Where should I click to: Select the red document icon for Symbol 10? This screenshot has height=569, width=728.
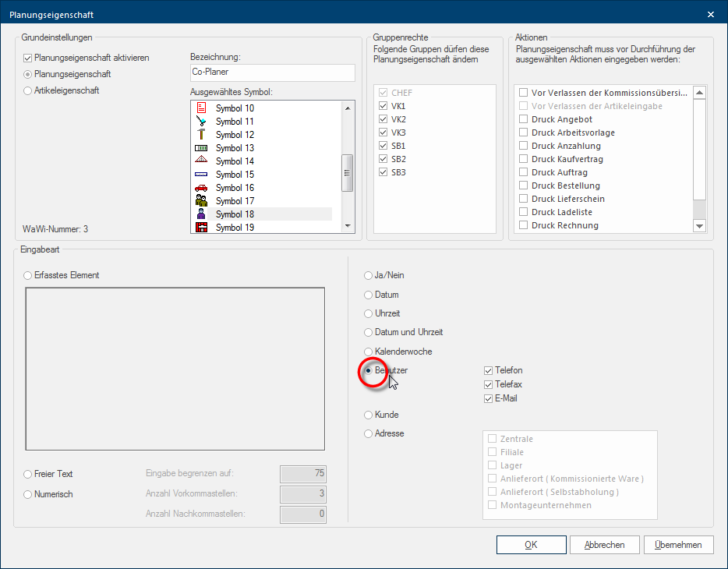tap(201, 108)
